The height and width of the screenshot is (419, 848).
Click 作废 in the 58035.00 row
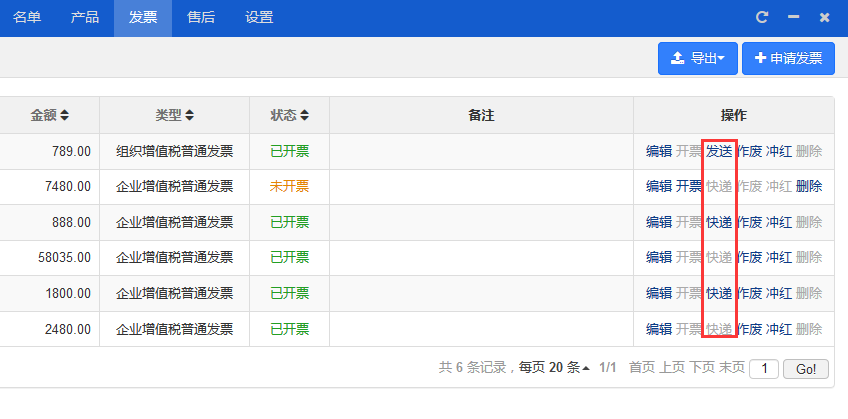(x=749, y=257)
